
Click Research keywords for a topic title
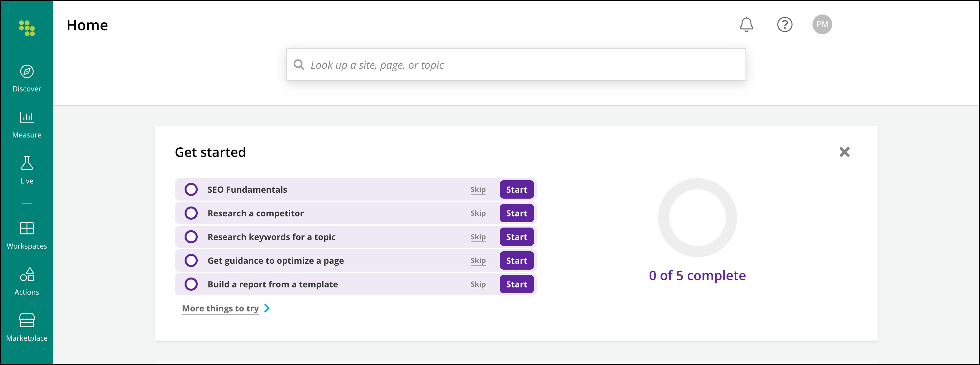point(272,237)
